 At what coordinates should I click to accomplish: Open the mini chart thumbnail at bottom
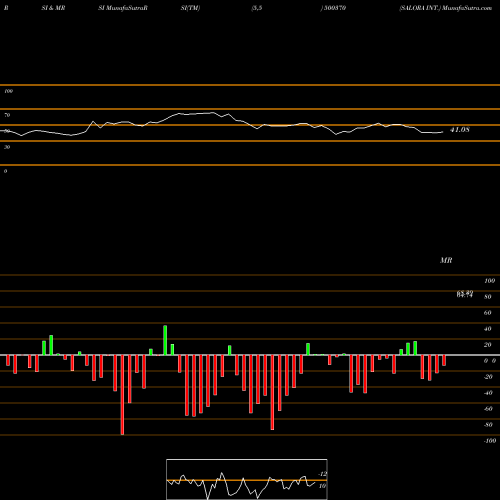tap(247, 479)
